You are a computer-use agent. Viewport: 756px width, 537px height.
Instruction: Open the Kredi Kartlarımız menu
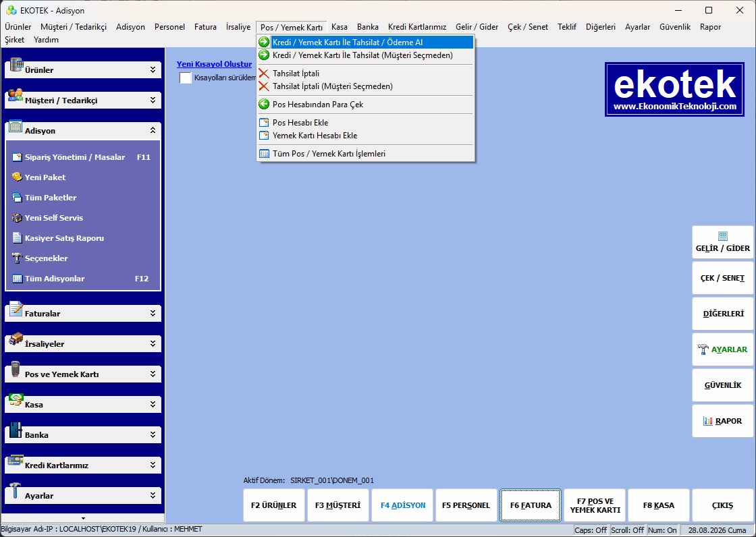click(417, 27)
